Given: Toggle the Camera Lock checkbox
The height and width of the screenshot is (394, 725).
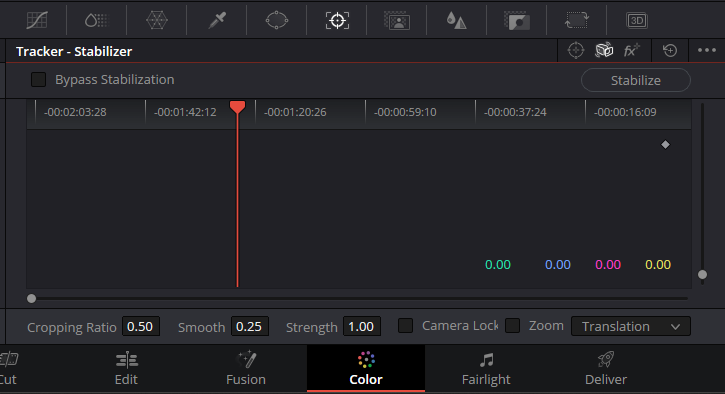Looking at the screenshot, I should tap(406, 326).
